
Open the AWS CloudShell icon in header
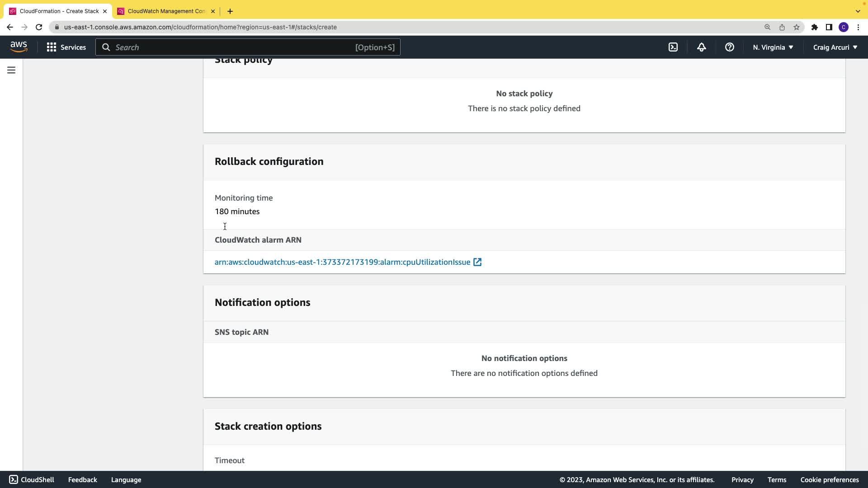point(673,47)
